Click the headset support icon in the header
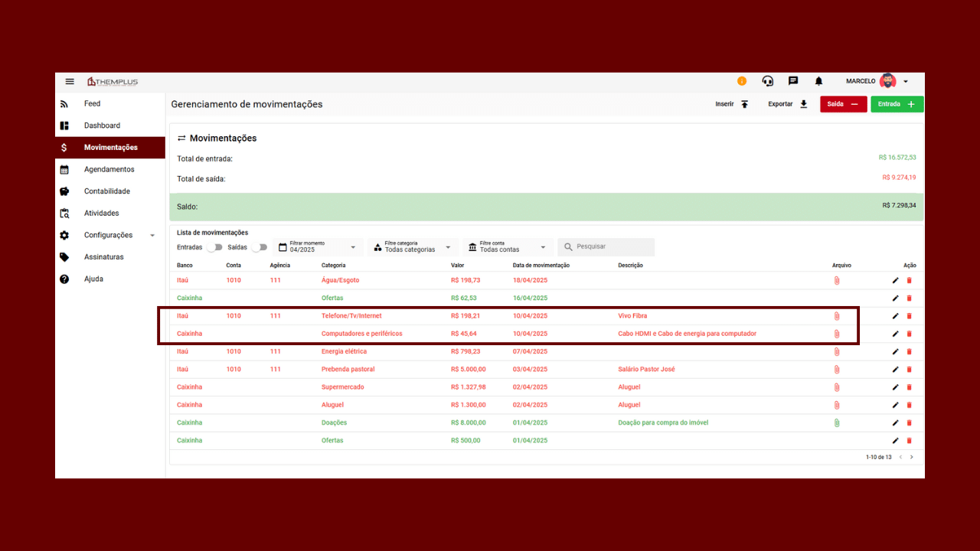Viewport: 980px width, 551px height. 767,81
